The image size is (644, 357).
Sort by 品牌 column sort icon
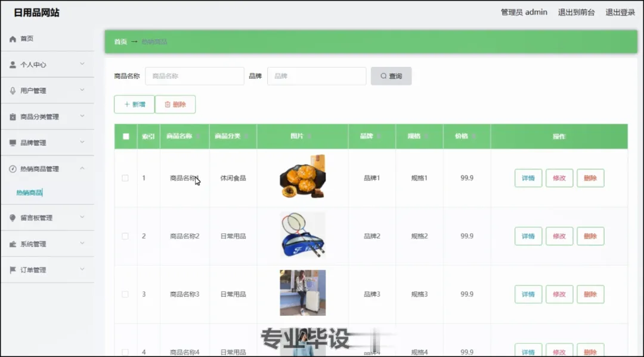pyautogui.click(x=379, y=137)
